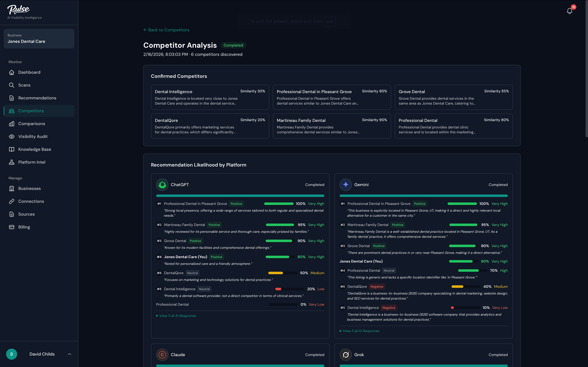The width and height of the screenshot is (588, 367).
Task: Click the Comparisons bar-chart icon
Action: pyautogui.click(x=12, y=124)
